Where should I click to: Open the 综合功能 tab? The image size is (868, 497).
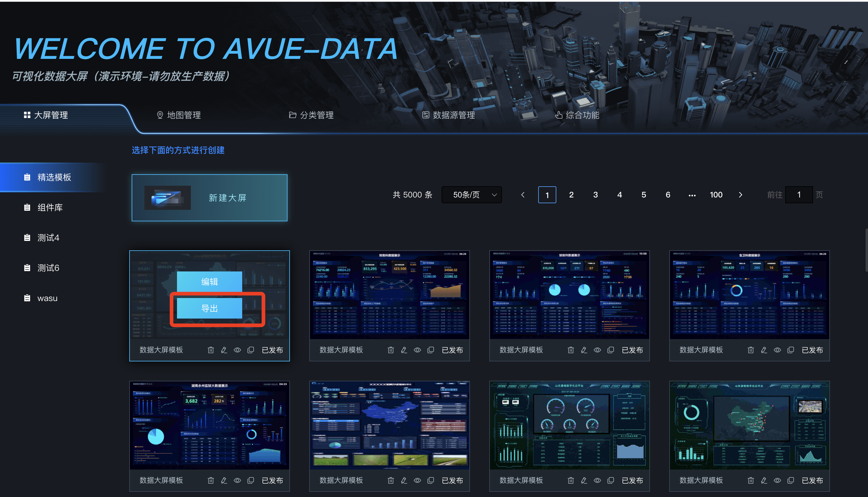577,115
